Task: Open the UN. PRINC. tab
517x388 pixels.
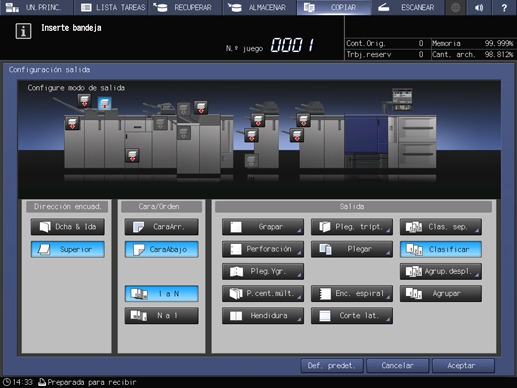Action: click(x=36, y=7)
